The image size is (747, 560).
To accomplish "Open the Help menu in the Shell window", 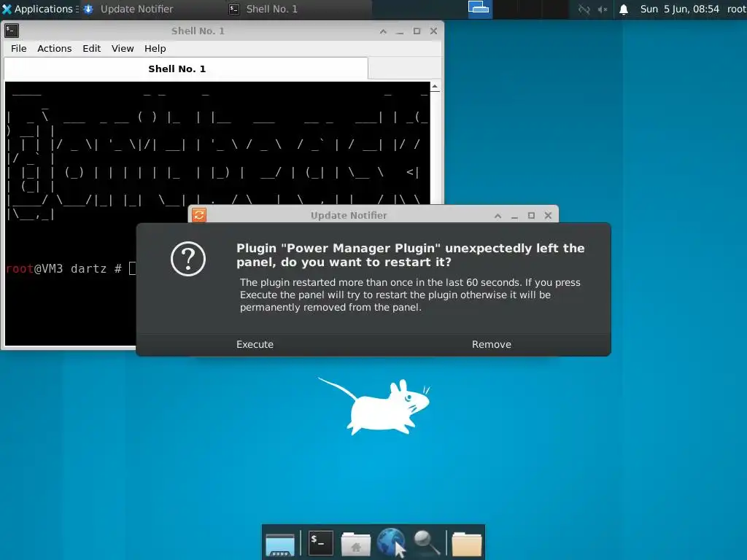I will [x=155, y=49].
